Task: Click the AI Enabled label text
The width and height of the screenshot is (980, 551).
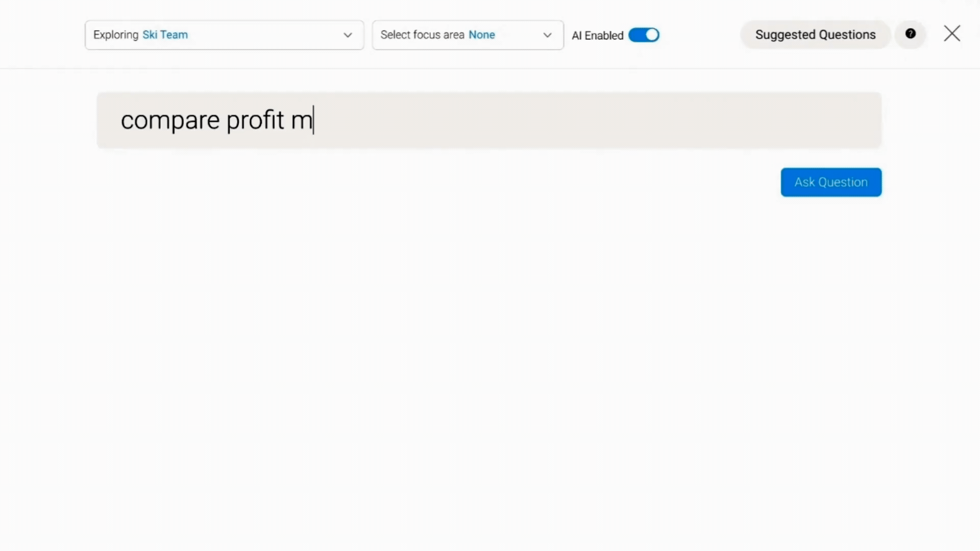Action: 598,36
